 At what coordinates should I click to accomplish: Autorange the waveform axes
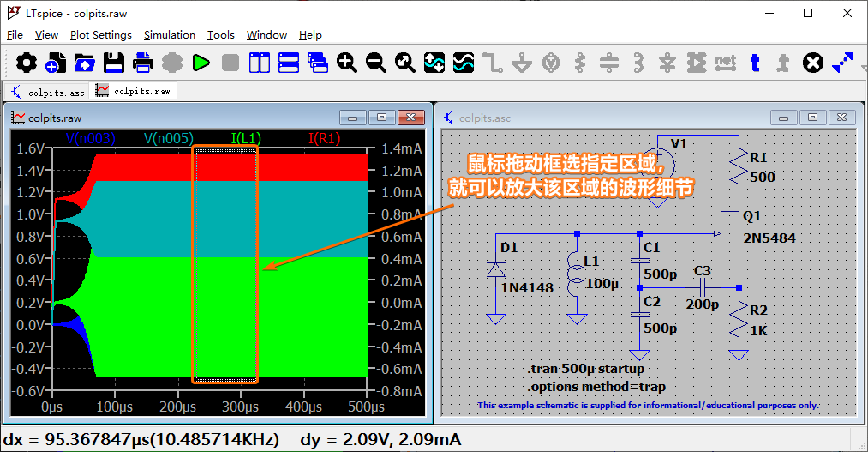[x=434, y=63]
